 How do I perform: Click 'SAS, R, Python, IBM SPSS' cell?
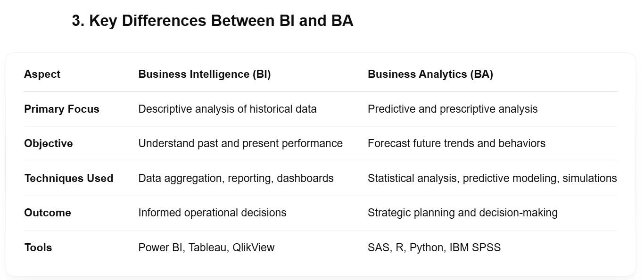[434, 247]
